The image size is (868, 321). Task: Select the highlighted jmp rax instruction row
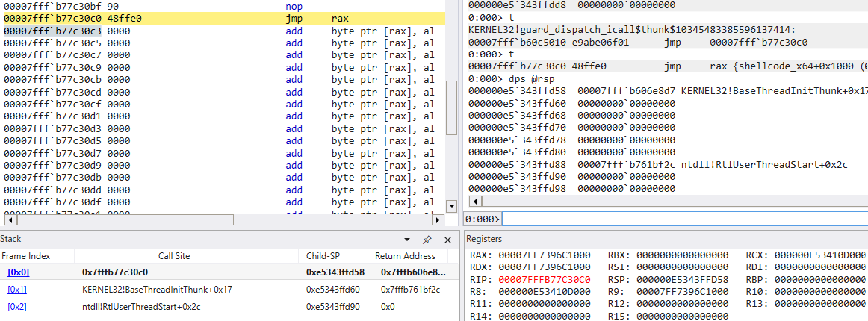pos(223,18)
